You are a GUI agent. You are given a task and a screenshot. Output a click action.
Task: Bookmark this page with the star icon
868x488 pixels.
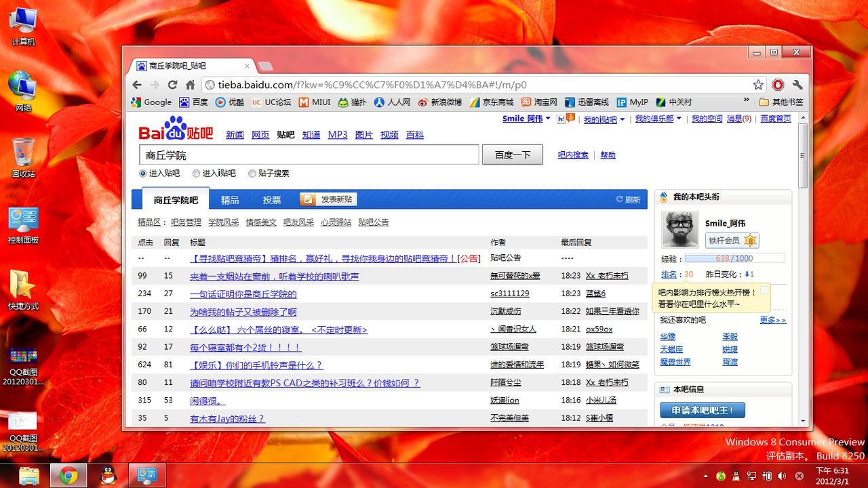coord(758,85)
